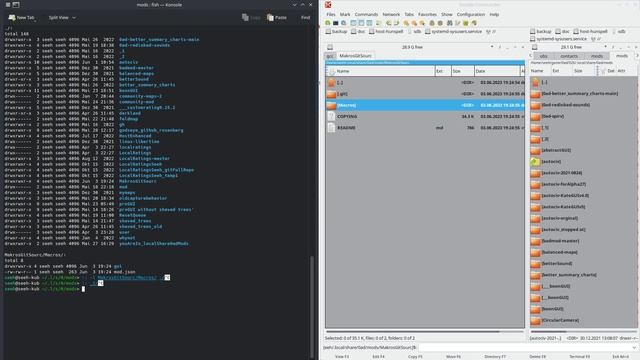The image size is (640, 360).
Task: Click the Move F6 button
Action: 453,356
